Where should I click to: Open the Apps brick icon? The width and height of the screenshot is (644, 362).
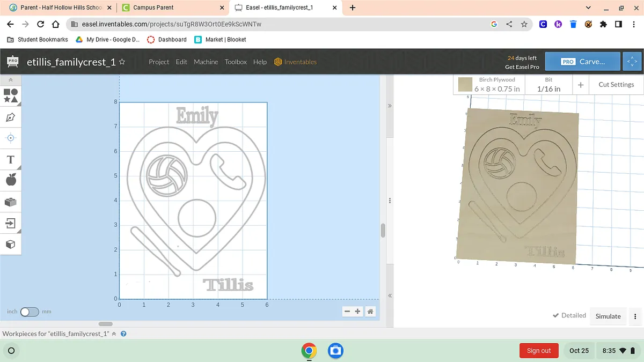pos(11,202)
